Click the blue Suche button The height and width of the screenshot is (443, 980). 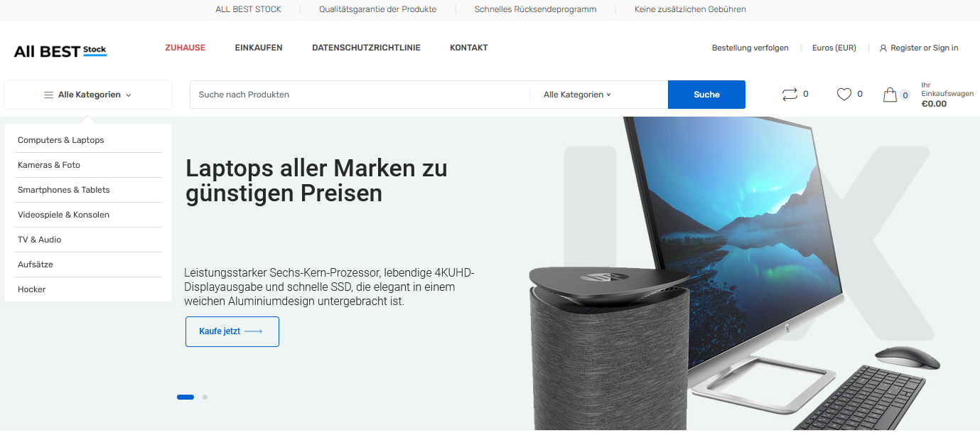coord(706,95)
